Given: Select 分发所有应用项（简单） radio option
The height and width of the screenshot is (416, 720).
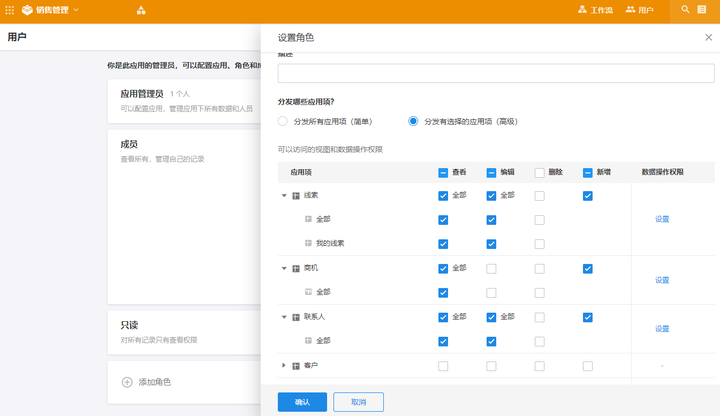Looking at the screenshot, I should (284, 122).
